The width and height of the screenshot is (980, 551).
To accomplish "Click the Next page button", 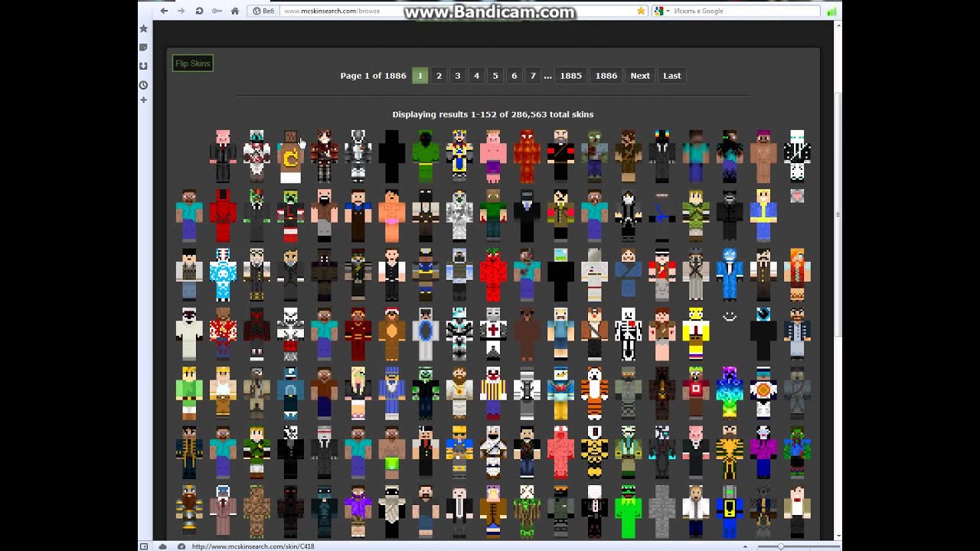I will pos(640,76).
